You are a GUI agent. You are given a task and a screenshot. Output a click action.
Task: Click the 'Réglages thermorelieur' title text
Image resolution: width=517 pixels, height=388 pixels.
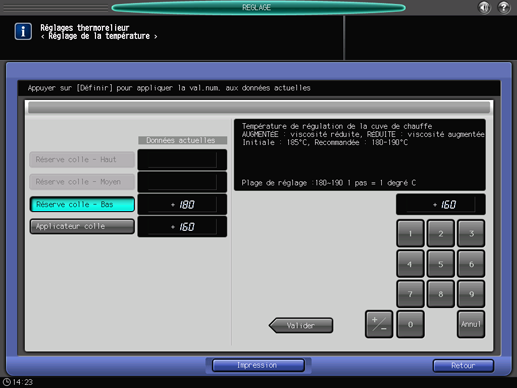point(85,28)
